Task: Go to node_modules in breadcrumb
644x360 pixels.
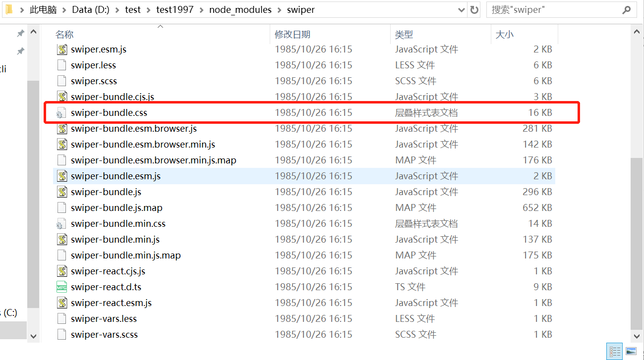Action: (240, 10)
